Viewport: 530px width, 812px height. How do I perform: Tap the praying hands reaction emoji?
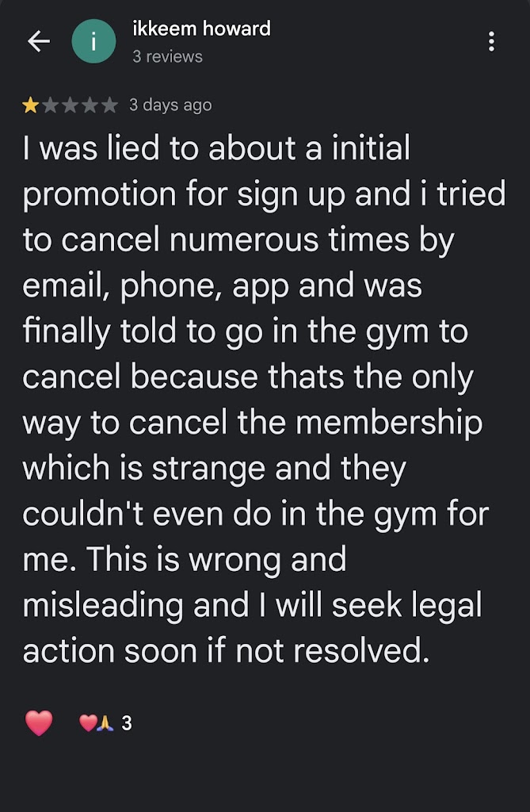[105, 723]
